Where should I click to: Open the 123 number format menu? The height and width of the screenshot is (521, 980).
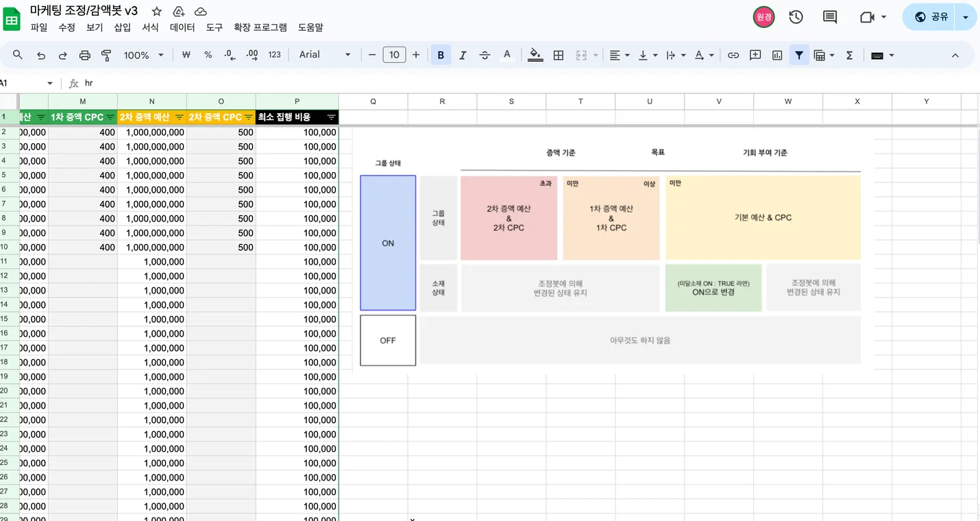pyautogui.click(x=274, y=55)
